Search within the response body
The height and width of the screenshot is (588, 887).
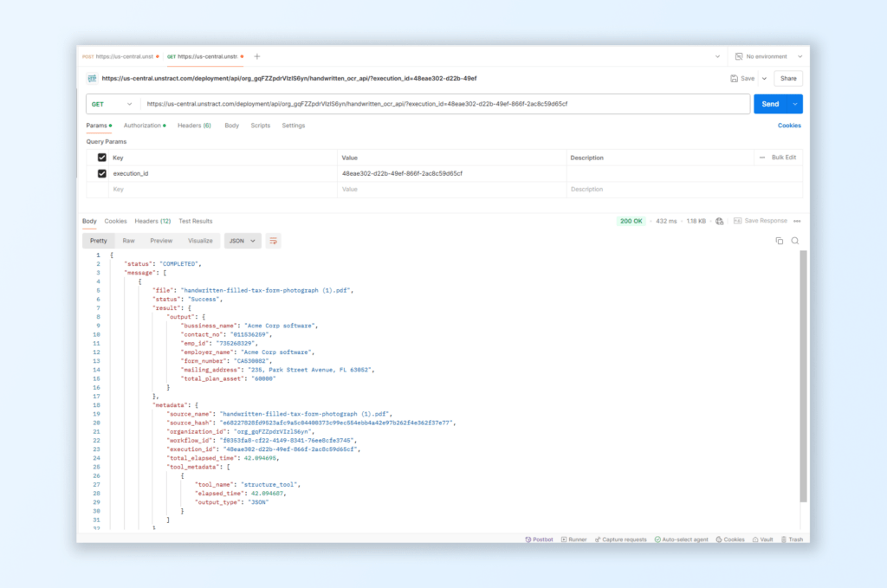pos(794,241)
